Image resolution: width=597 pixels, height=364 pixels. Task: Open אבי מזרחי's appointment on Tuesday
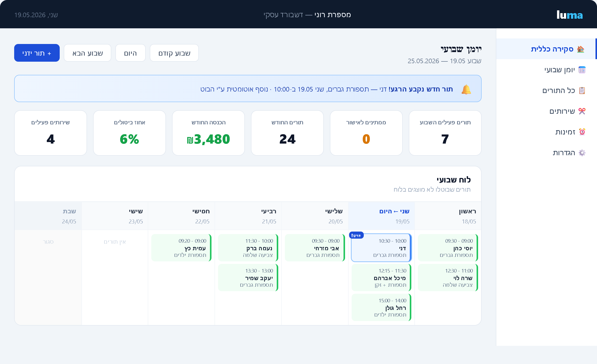point(315,248)
